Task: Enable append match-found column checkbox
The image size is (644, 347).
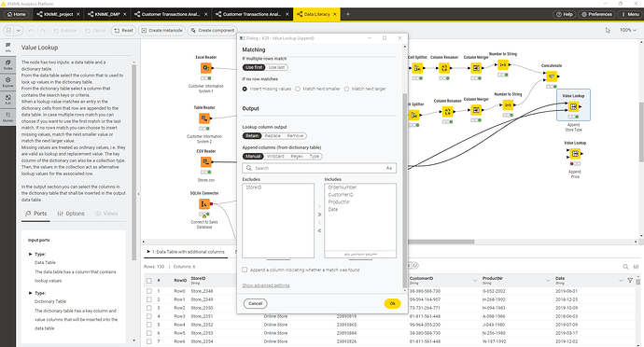Action: pyautogui.click(x=245, y=270)
